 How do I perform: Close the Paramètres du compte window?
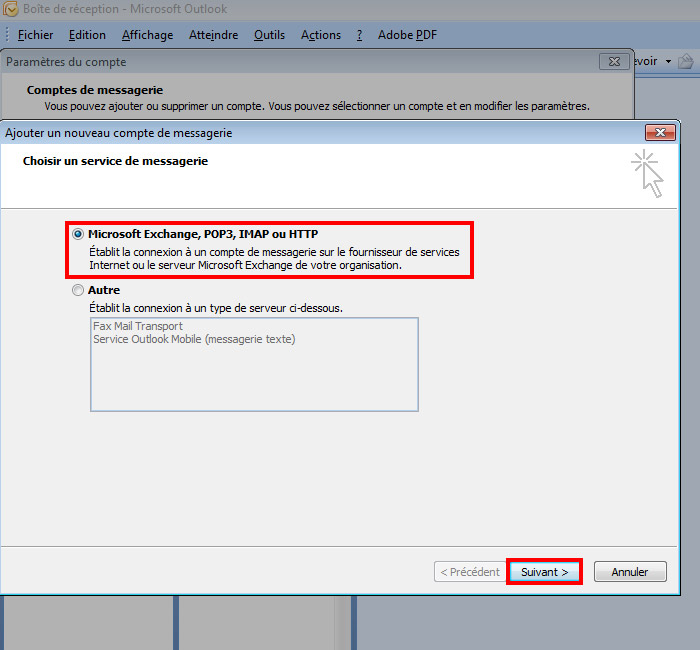pos(614,62)
